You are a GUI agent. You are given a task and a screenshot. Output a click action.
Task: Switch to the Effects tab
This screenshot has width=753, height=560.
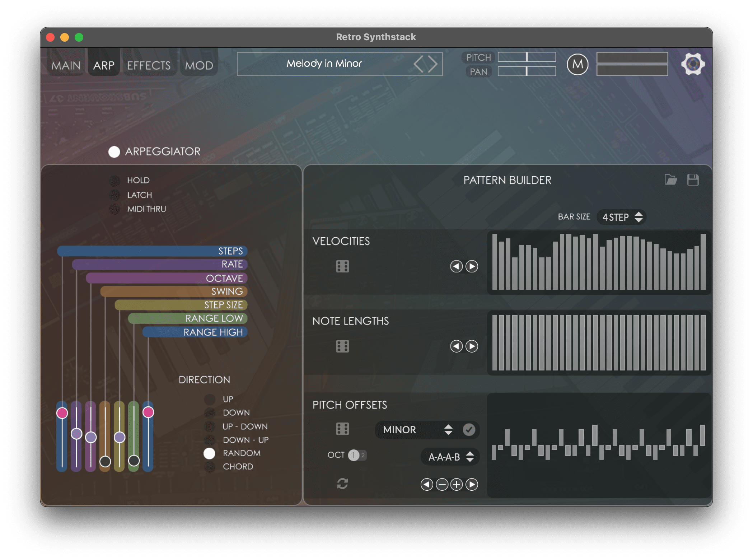149,65
